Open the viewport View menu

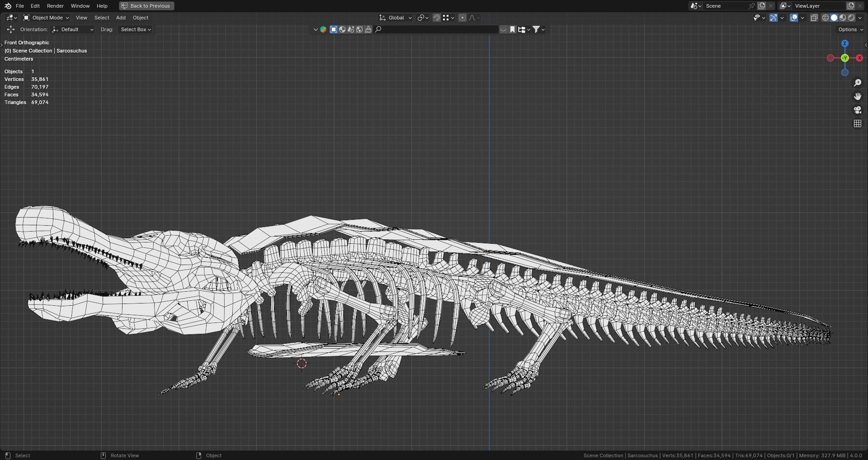(x=81, y=18)
